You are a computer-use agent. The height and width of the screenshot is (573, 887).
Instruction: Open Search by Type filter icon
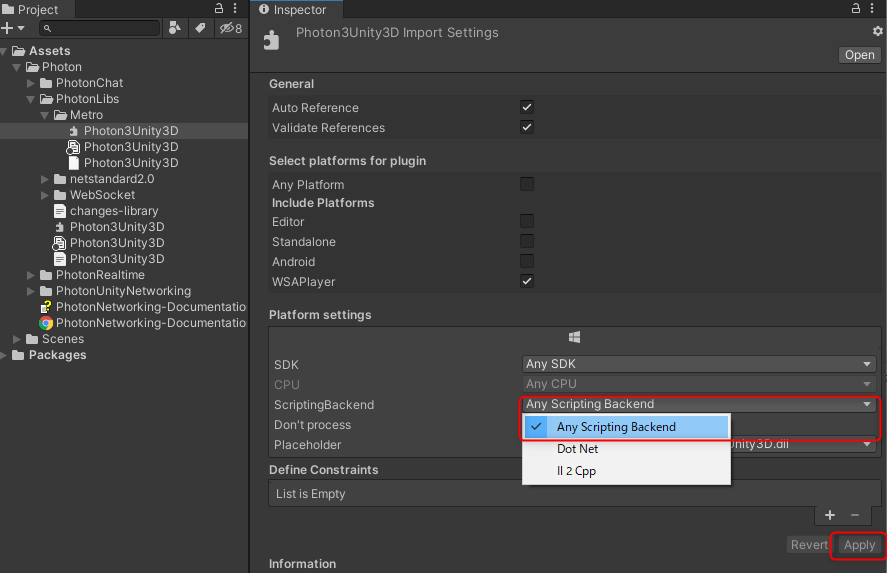pos(175,28)
